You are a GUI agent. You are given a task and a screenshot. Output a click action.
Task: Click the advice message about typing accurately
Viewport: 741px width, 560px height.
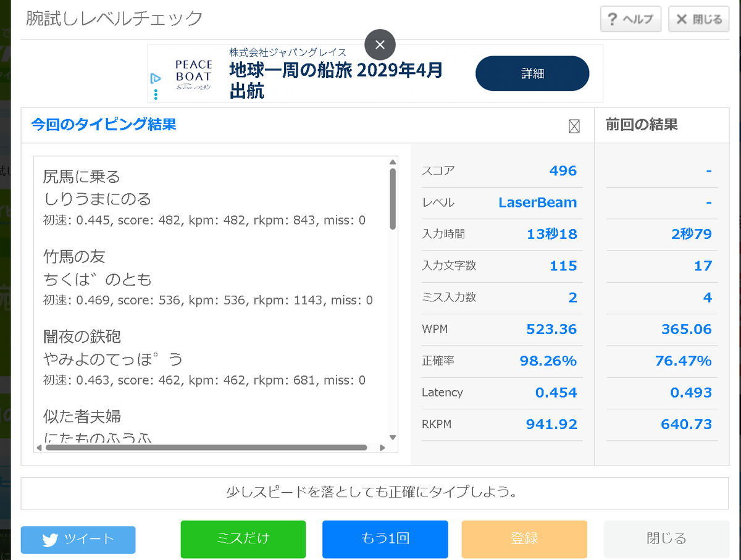[x=374, y=493]
